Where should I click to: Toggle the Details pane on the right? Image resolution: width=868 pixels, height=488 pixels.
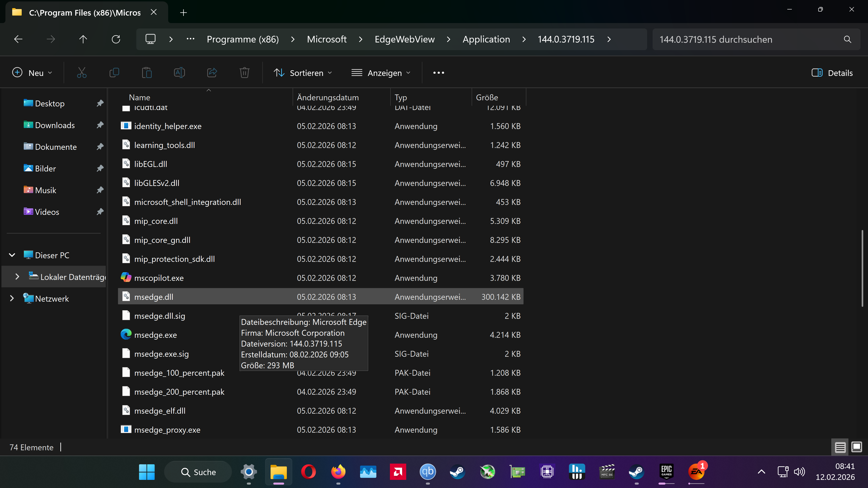coord(832,72)
